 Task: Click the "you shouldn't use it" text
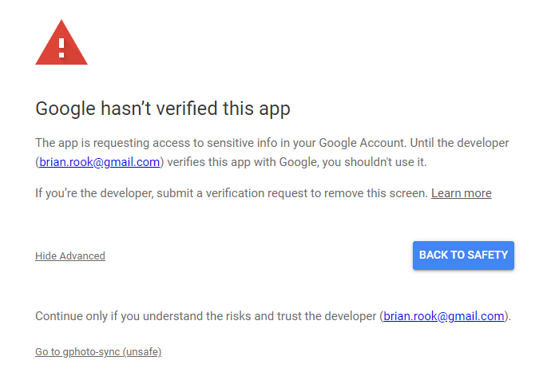coord(371,162)
